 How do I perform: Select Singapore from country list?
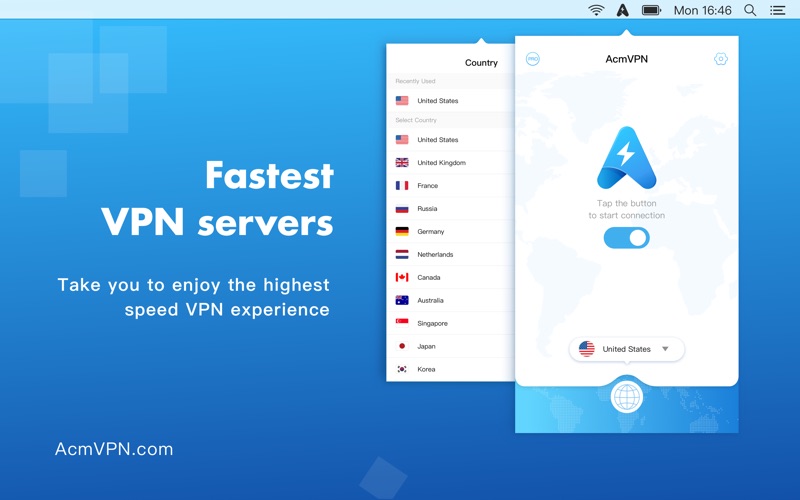(451, 323)
